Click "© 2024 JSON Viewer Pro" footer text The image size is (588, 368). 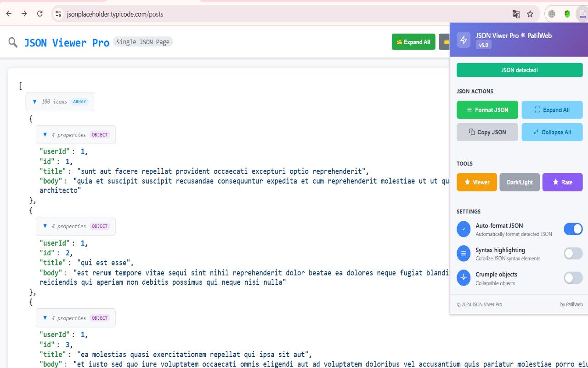[x=479, y=305]
